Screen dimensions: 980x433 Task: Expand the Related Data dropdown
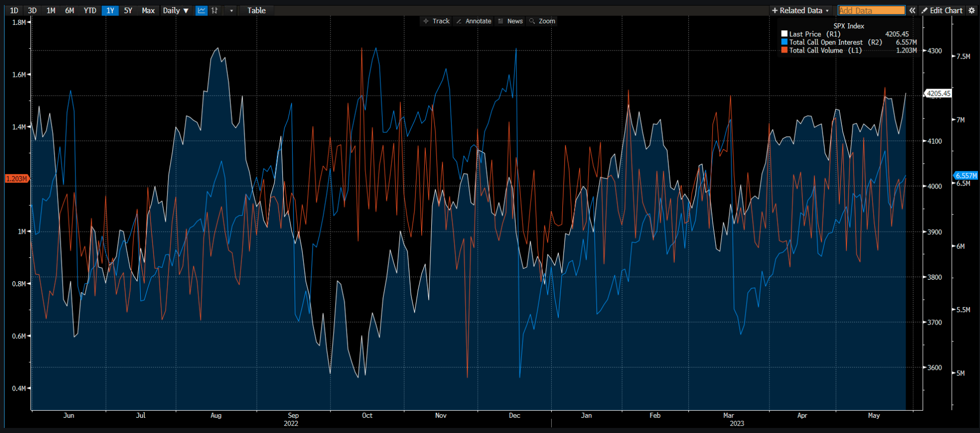tap(800, 11)
